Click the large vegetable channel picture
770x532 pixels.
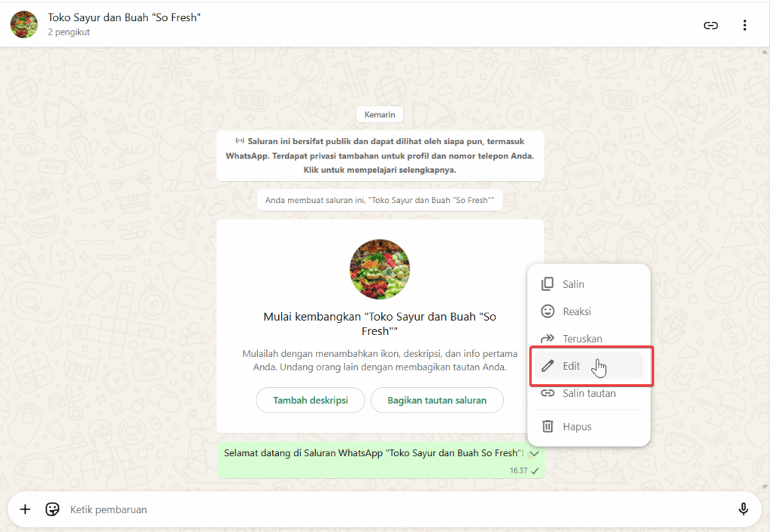click(380, 270)
